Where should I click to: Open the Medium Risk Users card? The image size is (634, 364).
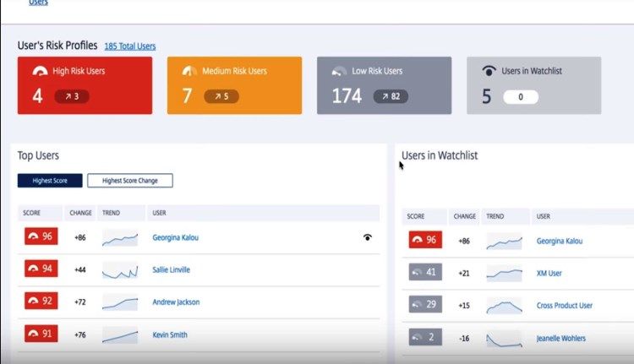234,85
